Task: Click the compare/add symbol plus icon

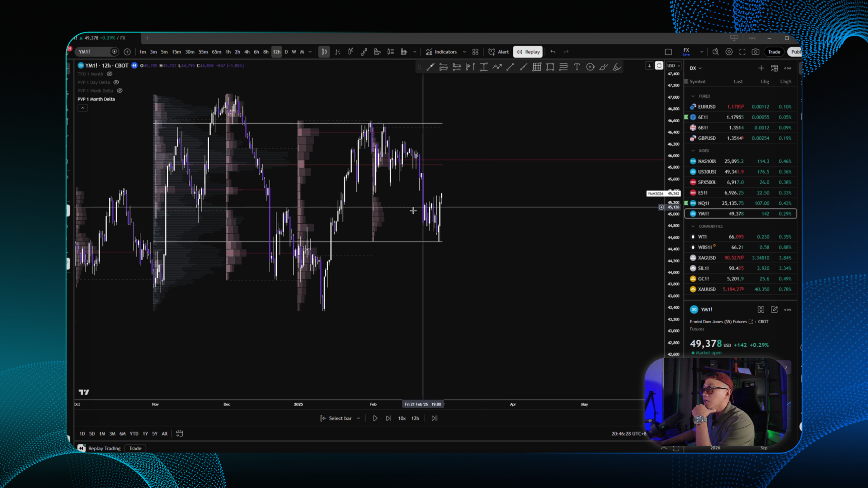Action: click(x=127, y=52)
